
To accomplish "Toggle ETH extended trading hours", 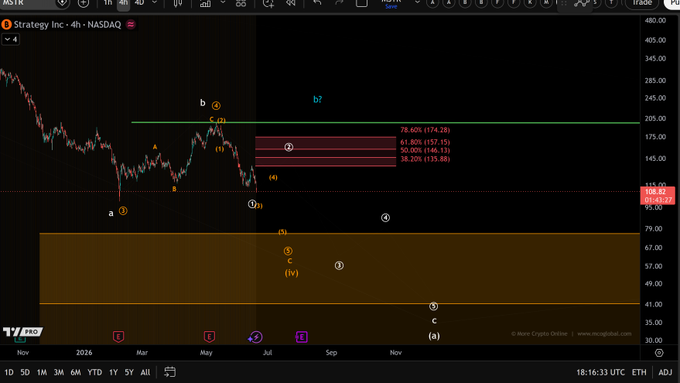I will pyautogui.click(x=639, y=372).
